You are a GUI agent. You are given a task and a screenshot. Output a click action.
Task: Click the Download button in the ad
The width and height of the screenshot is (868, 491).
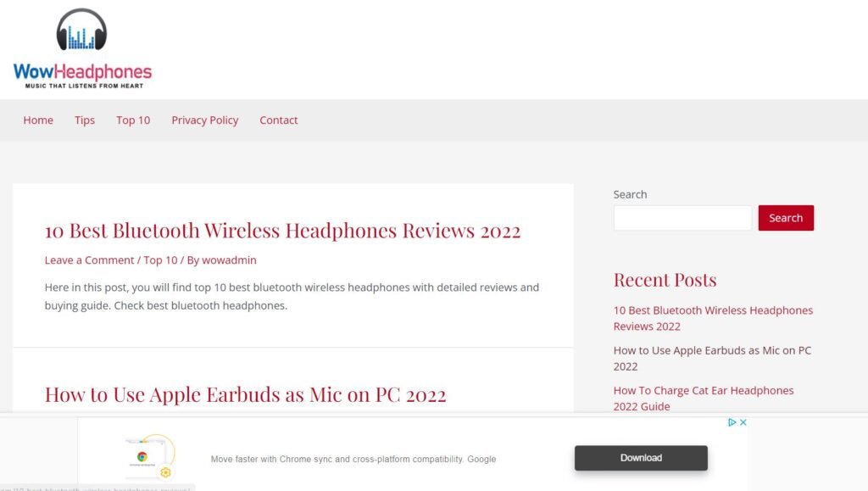[641, 457]
